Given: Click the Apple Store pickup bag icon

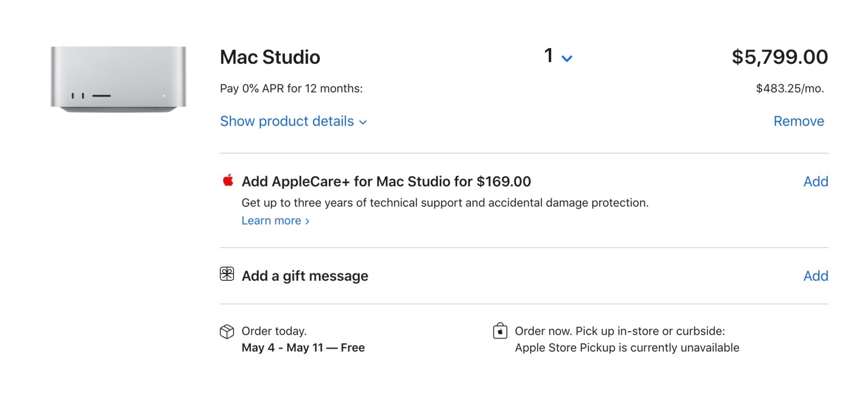Looking at the screenshot, I should pyautogui.click(x=500, y=331).
